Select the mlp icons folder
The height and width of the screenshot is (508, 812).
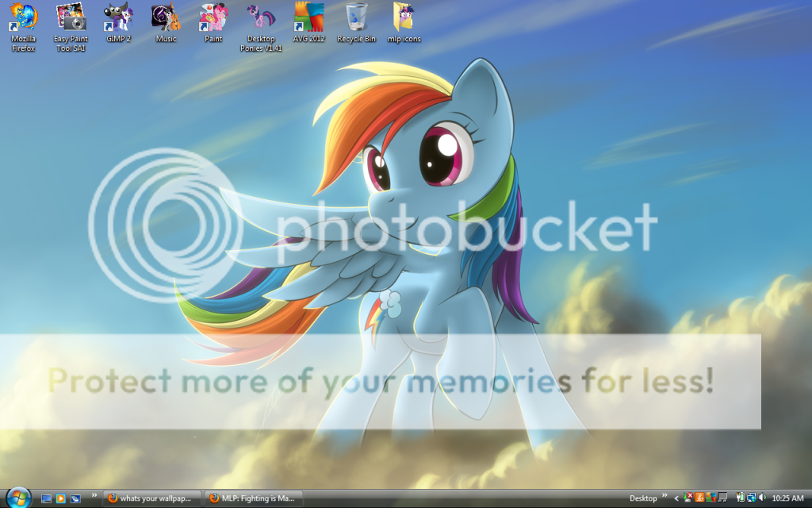click(x=404, y=23)
